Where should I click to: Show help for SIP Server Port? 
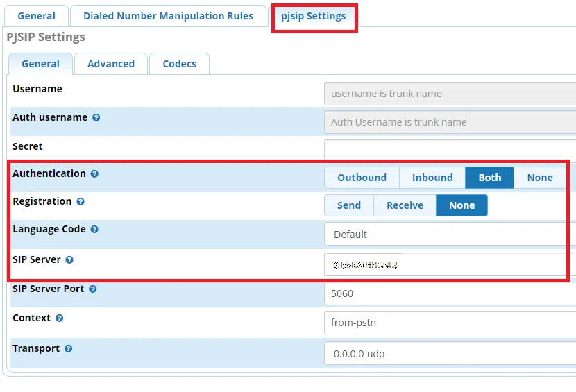pyautogui.click(x=93, y=289)
